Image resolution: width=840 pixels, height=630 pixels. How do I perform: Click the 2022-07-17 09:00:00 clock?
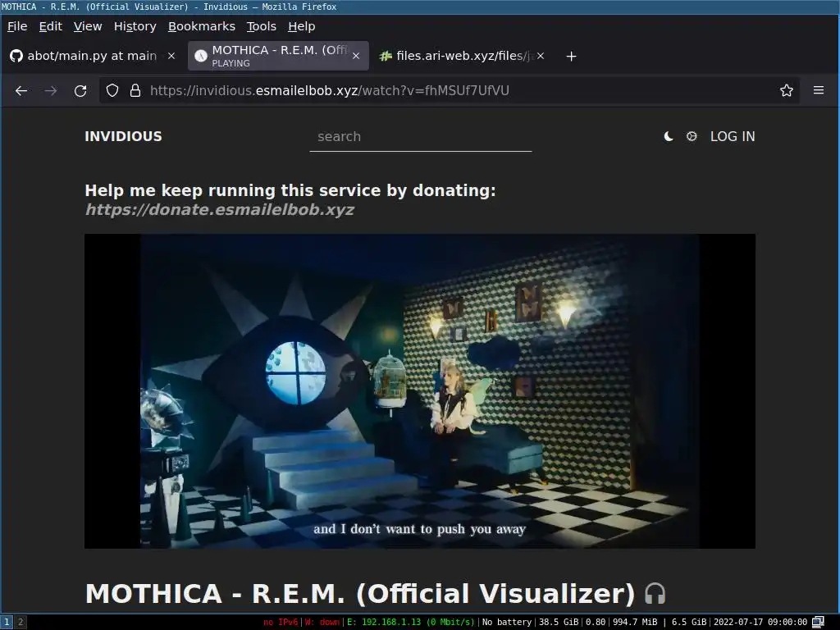click(x=760, y=622)
